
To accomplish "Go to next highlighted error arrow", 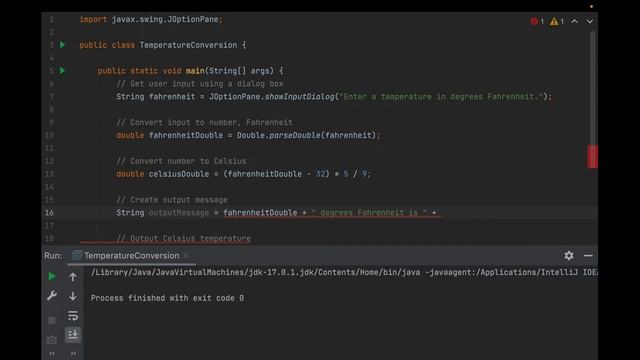I will 590,21.
